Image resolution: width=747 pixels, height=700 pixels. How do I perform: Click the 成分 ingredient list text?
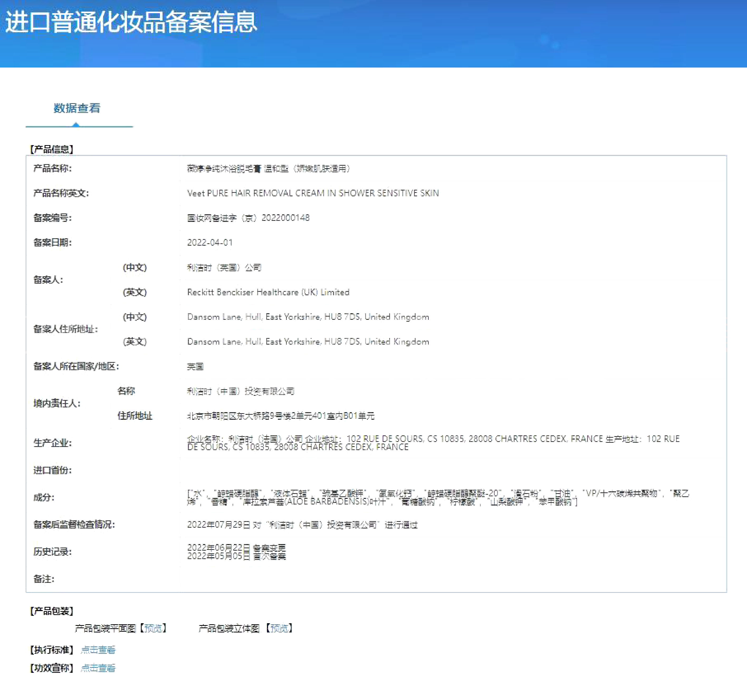(x=437, y=497)
